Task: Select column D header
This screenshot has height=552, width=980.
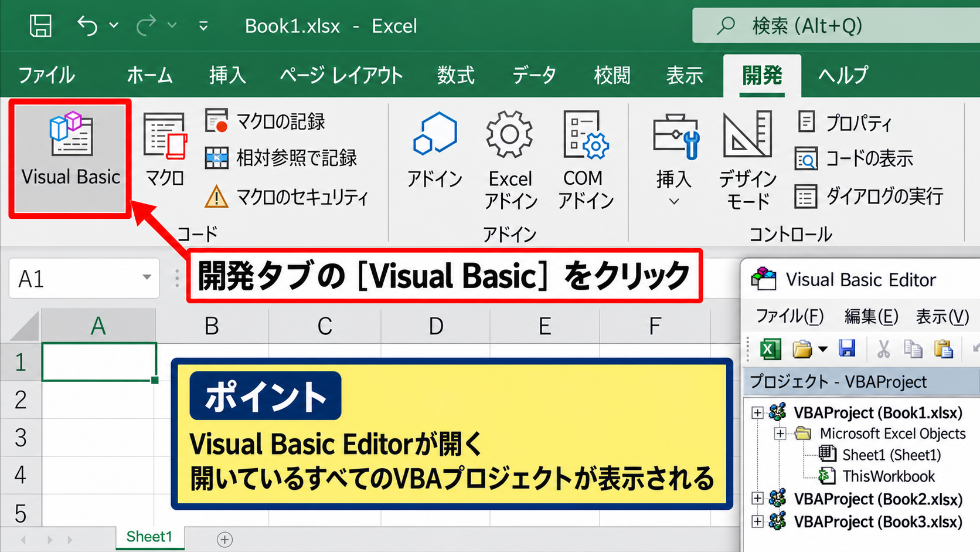Action: click(435, 326)
